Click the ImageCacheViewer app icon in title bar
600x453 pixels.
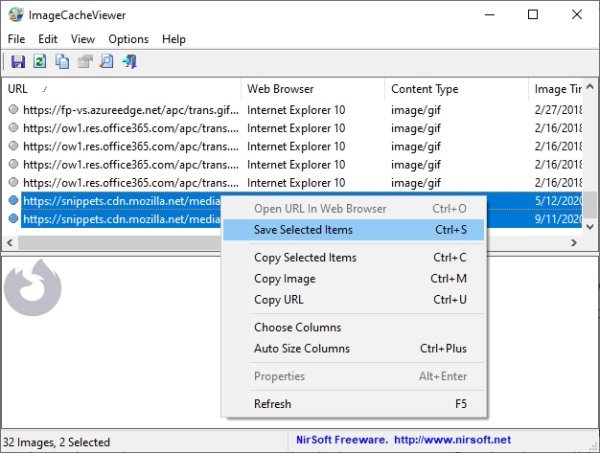[15, 14]
